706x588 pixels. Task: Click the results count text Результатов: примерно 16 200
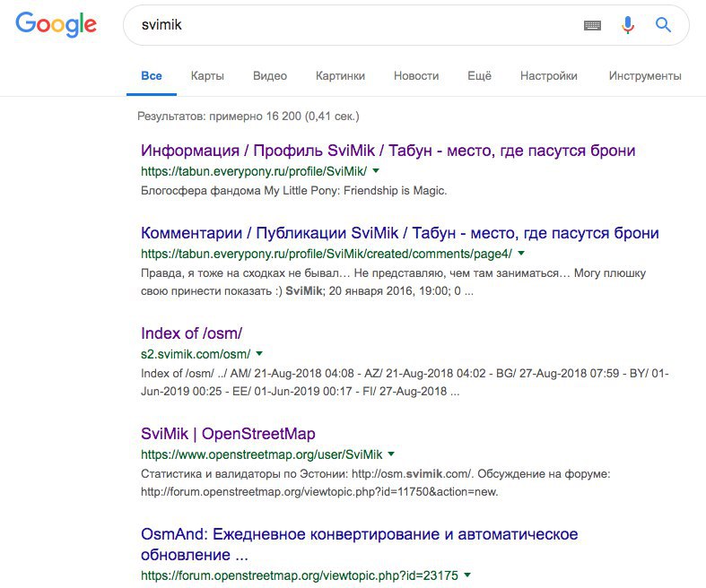tap(248, 116)
